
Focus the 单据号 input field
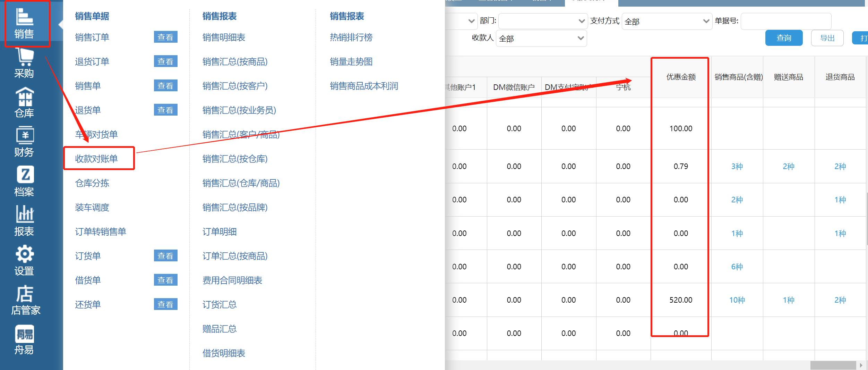click(786, 21)
